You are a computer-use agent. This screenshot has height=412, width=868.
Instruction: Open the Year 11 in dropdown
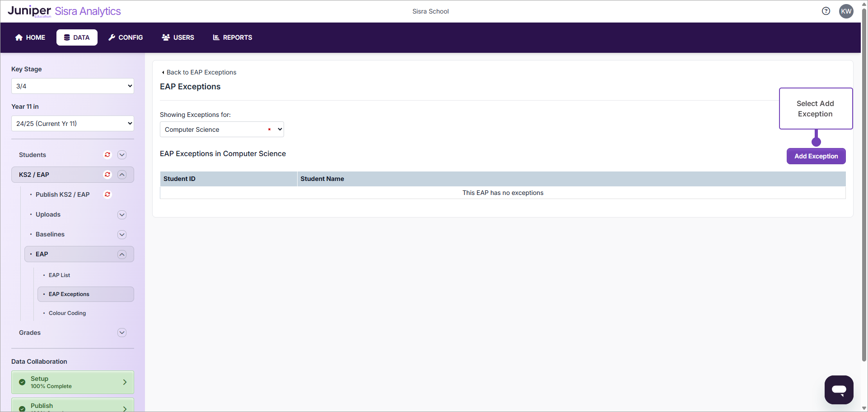coord(73,124)
